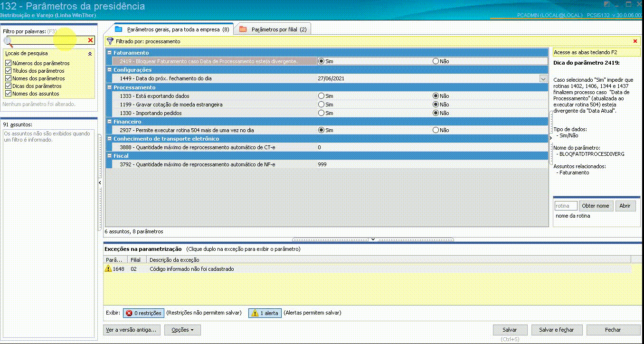644x344 pixels.
Task: Click the 'Obter nome' button
Action: pos(596,206)
